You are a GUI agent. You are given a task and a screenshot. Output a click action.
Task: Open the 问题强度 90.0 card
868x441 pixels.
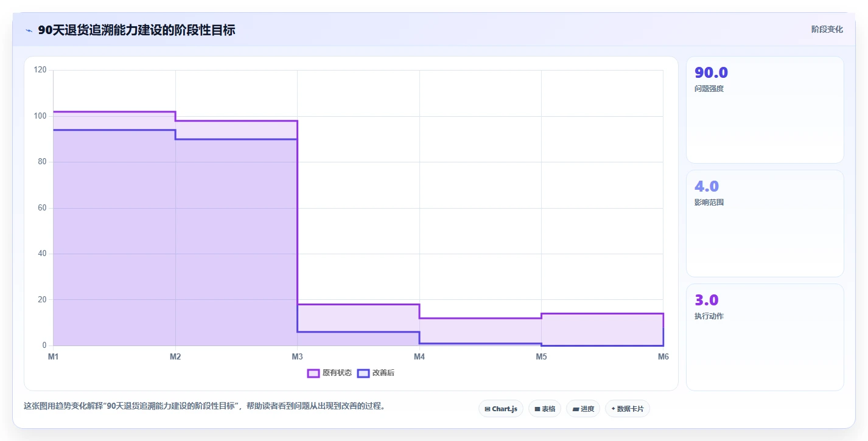coord(765,109)
